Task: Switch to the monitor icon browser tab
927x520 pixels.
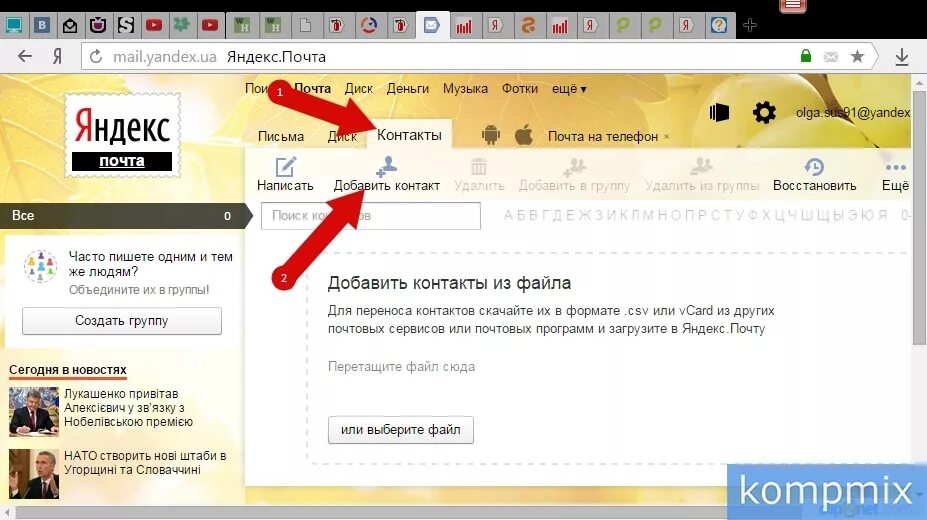Action: [14, 25]
